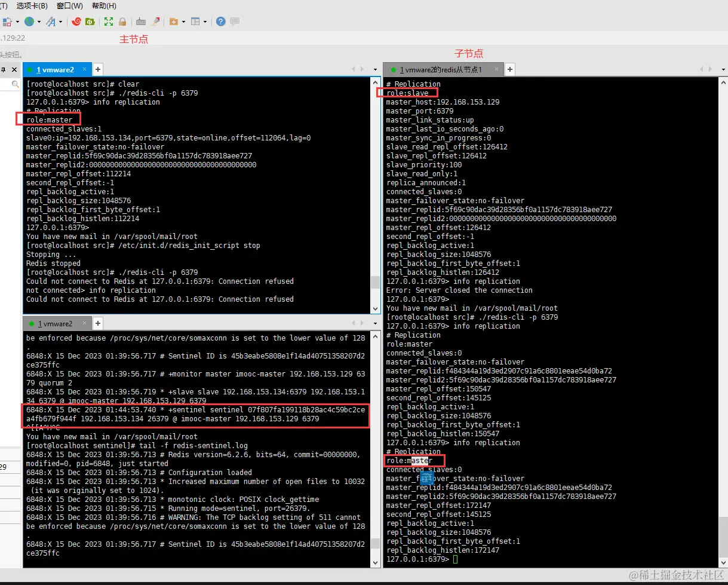Click the right pane's tab scroll-right arrow
Viewport: 728px width, 585px height.
[x=710, y=70]
